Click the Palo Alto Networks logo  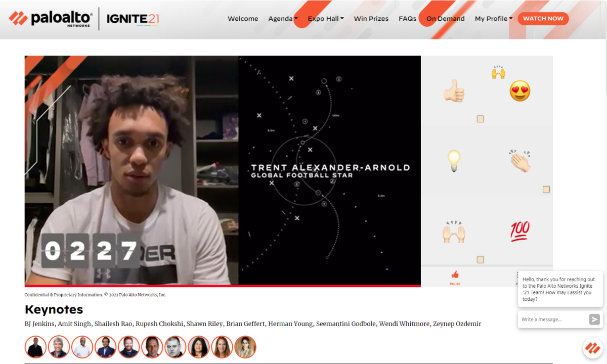tap(51, 19)
